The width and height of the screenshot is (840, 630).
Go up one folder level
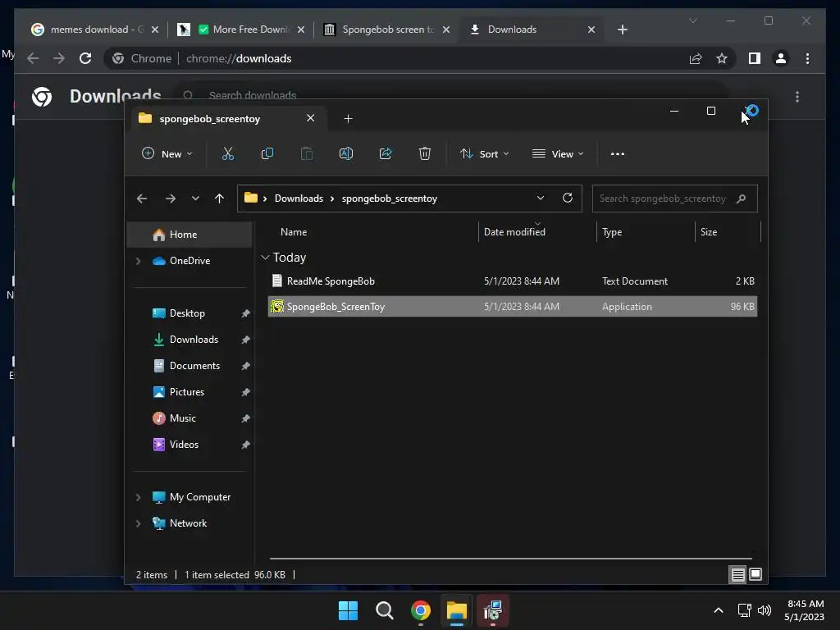219,199
